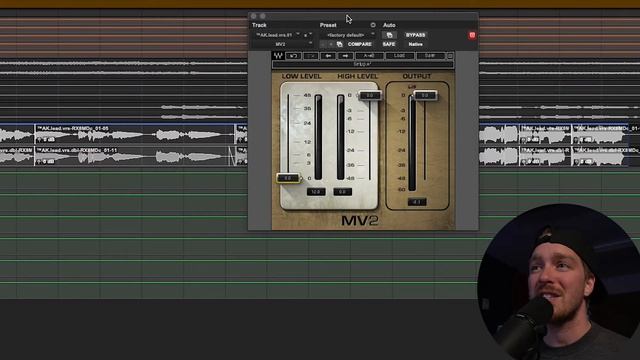Viewport: 640px width, 360px height.
Task: Click the copy settings icon beside COMPARE
Action: tap(340, 44)
